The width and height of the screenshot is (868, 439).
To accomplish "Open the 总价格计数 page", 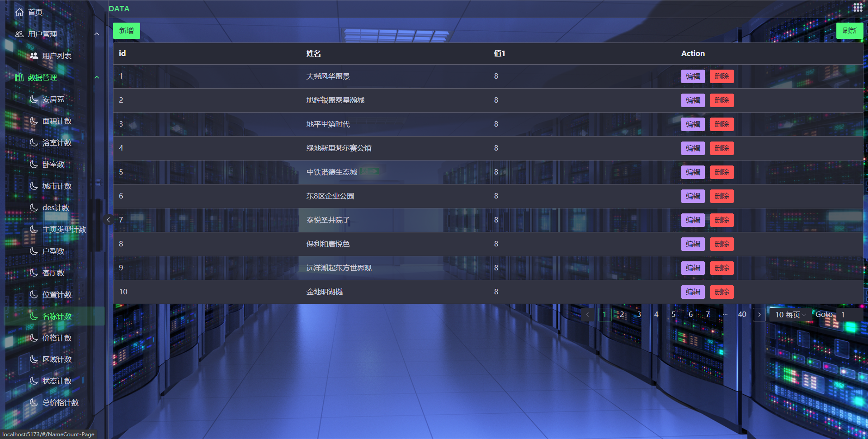I will click(x=54, y=402).
